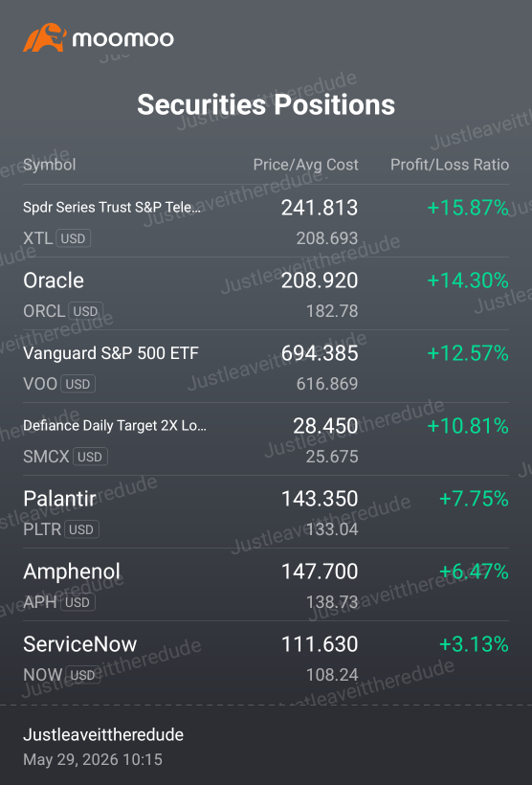Click the USD badge next to PLTR
Screen dimensions: 532x785
click(x=81, y=529)
